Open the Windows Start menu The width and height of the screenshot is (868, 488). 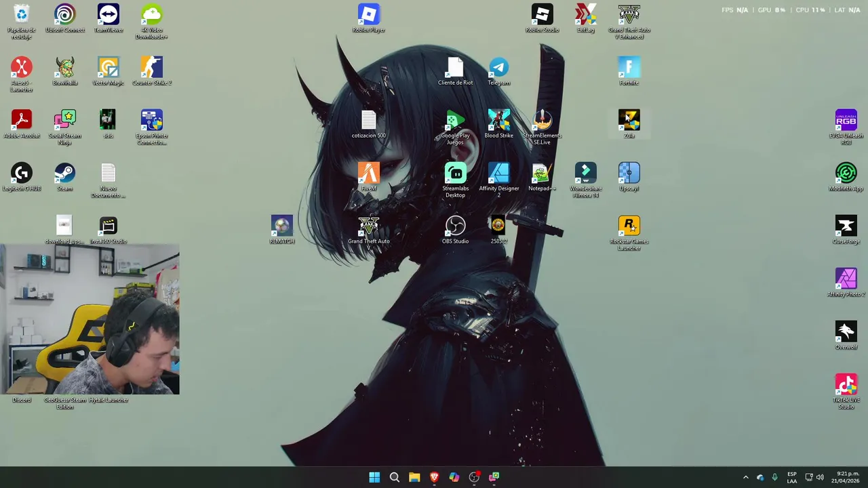pyautogui.click(x=374, y=477)
